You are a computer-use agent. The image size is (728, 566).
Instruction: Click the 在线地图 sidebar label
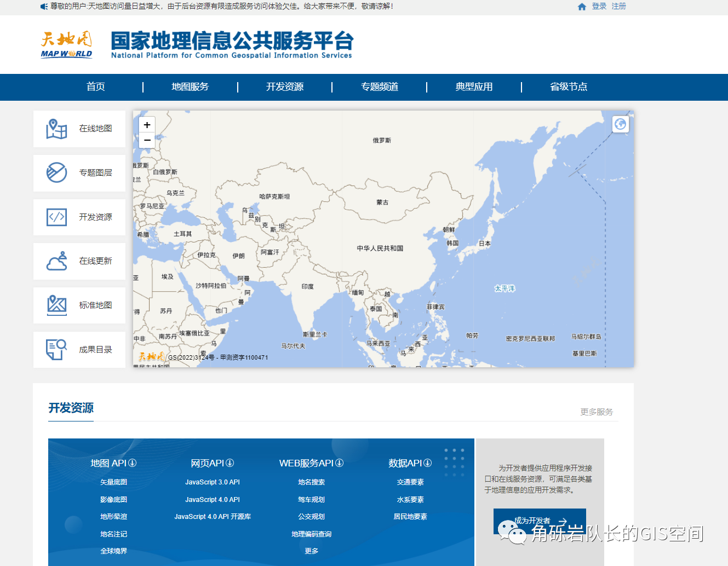click(95, 129)
